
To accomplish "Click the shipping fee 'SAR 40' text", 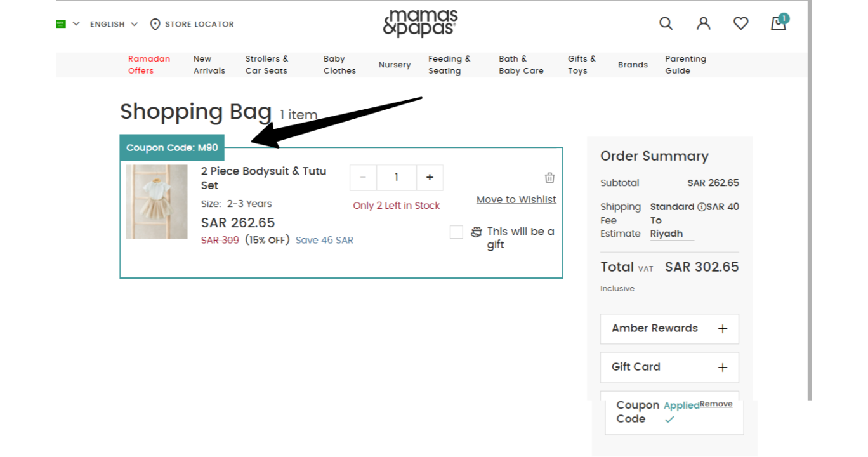I will [723, 207].
